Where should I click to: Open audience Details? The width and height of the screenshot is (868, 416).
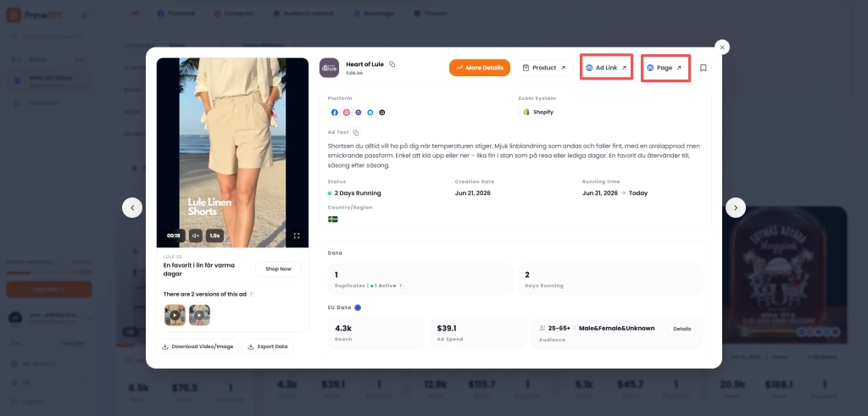682,329
